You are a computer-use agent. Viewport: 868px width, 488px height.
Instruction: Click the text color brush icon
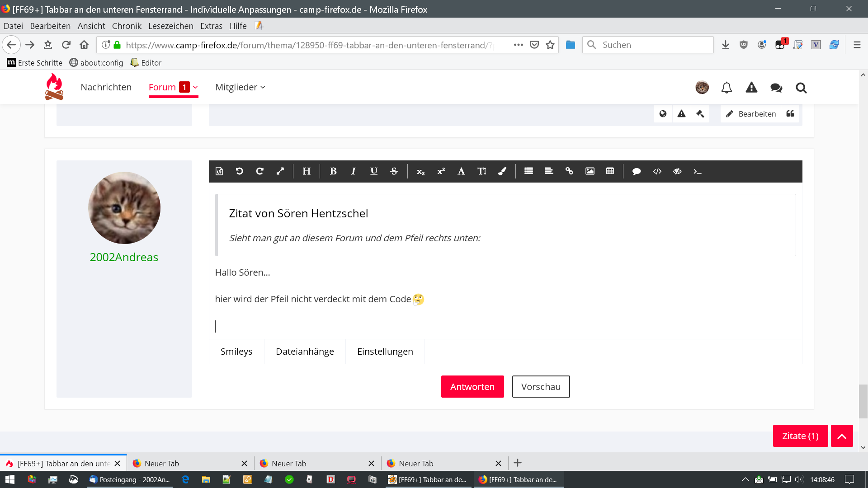coord(502,171)
